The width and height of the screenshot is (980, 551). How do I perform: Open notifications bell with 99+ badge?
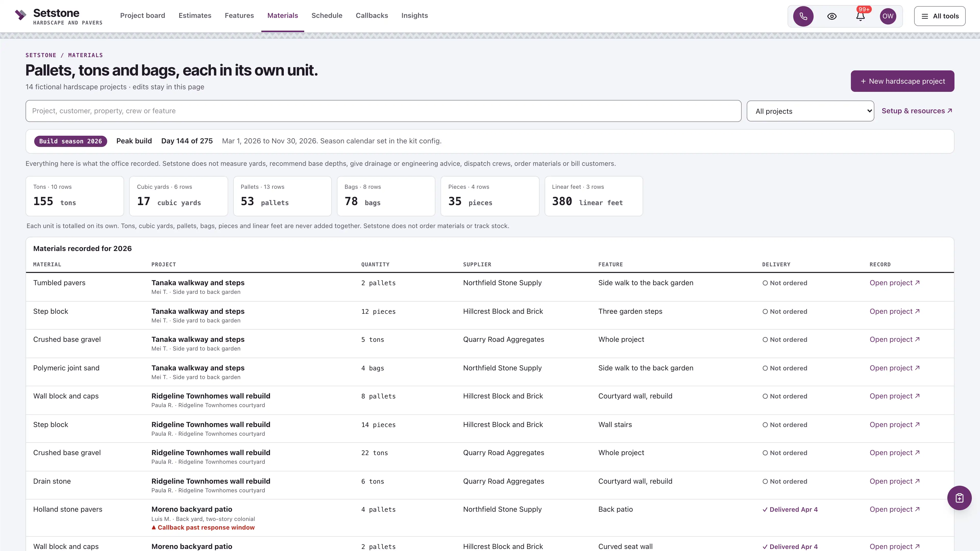[x=861, y=16]
